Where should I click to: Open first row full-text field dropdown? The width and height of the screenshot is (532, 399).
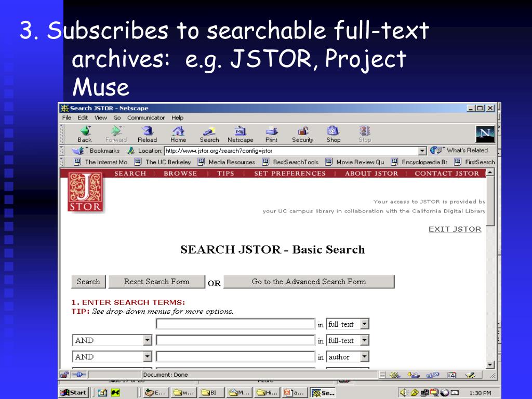[364, 324]
